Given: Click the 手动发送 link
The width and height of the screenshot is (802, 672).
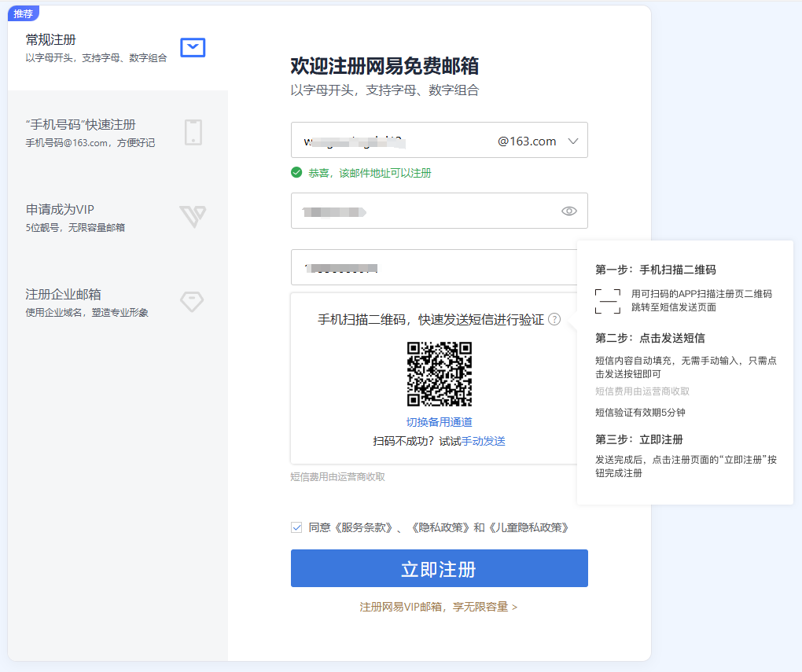Looking at the screenshot, I should 484,441.
